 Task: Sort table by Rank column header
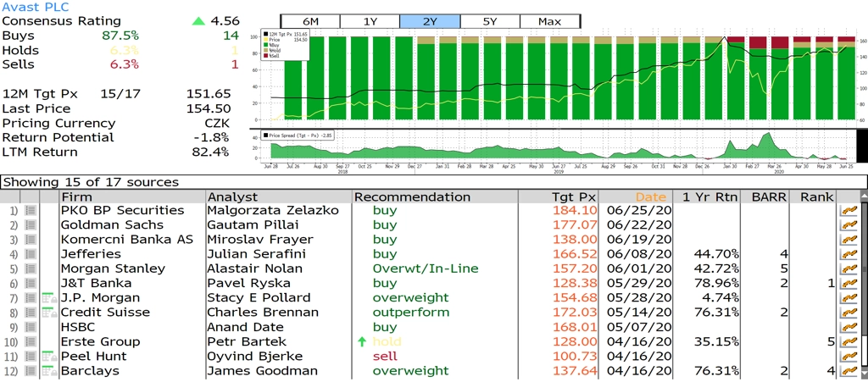813,197
